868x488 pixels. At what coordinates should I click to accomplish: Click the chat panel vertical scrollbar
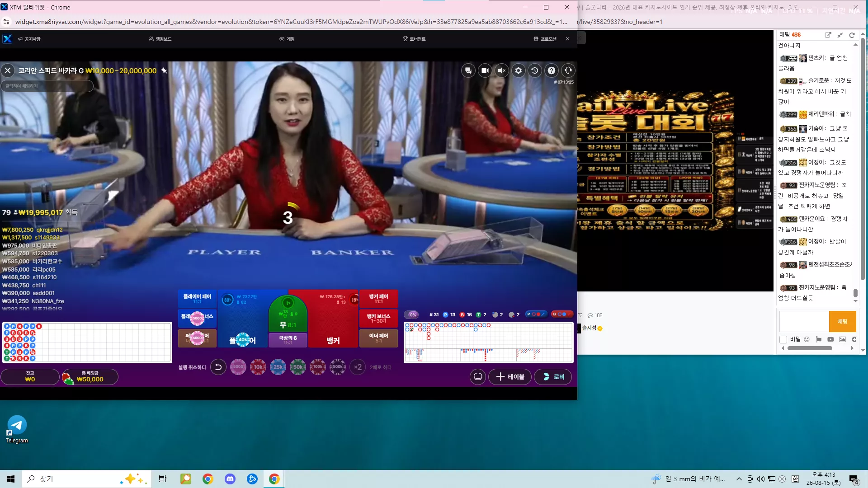click(x=855, y=293)
